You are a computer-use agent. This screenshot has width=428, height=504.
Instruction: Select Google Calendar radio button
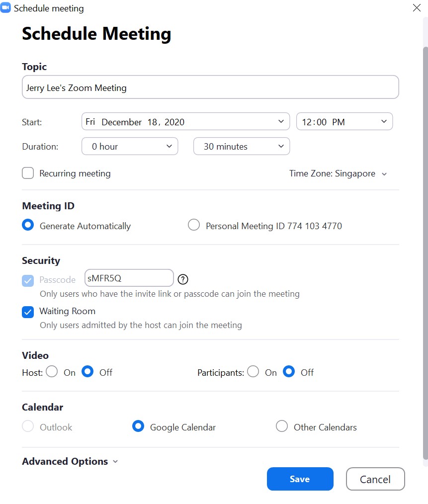[138, 426]
